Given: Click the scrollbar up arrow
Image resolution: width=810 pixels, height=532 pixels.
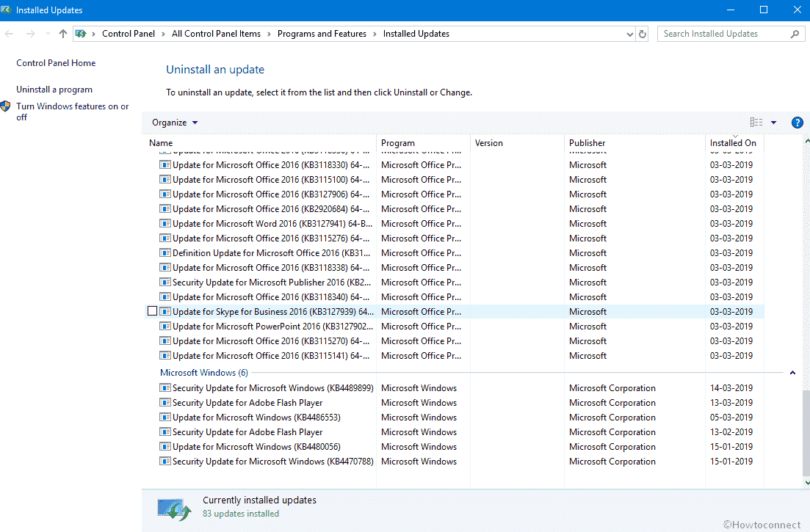Looking at the screenshot, I should point(806,141).
